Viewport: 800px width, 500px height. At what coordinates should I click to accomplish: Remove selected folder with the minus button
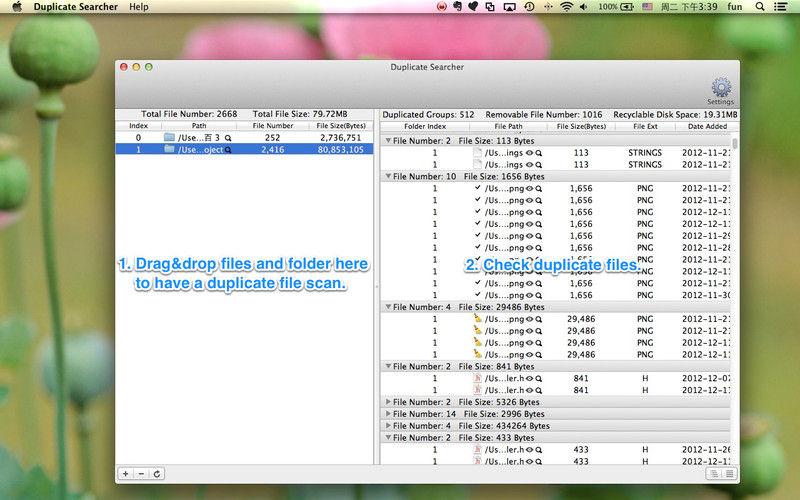click(141, 473)
